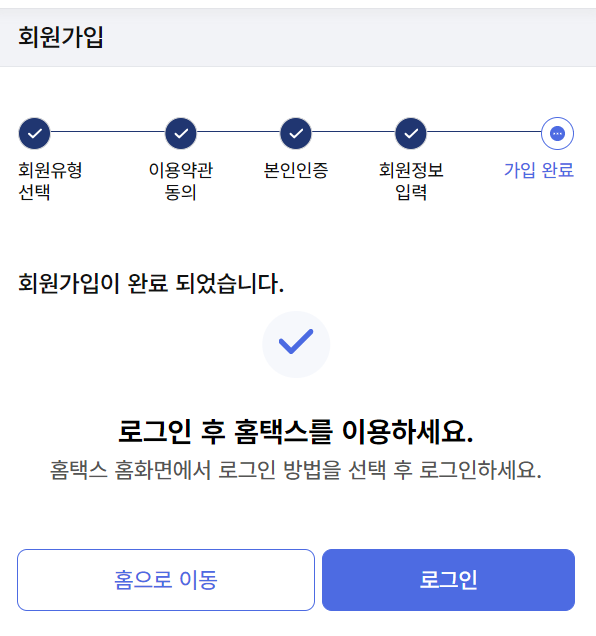Click the 로그인 후 홈택스를 이용하세요 text
Image resolution: width=596 pixels, height=636 pixels.
296,431
